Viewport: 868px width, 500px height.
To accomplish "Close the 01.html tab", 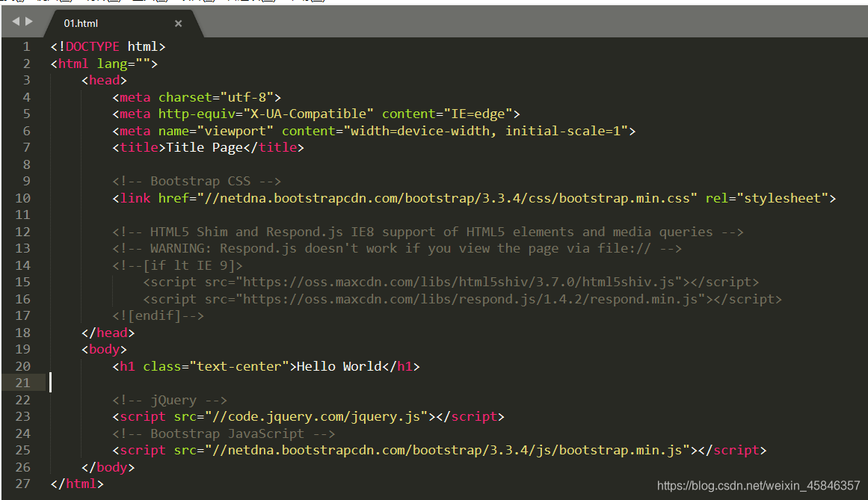I will pos(178,23).
